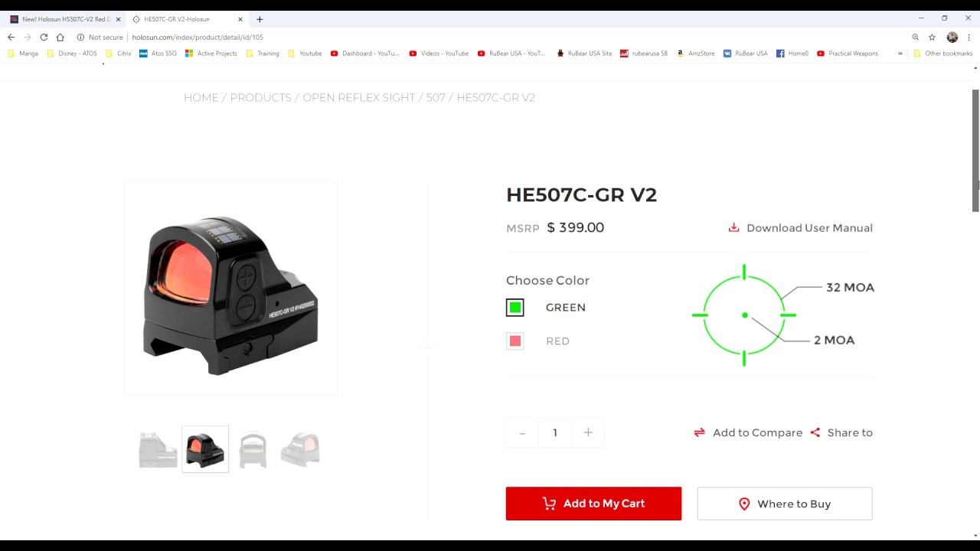Viewport: 980px width, 551px height.
Task: Click Add to My Cart button
Action: point(593,504)
